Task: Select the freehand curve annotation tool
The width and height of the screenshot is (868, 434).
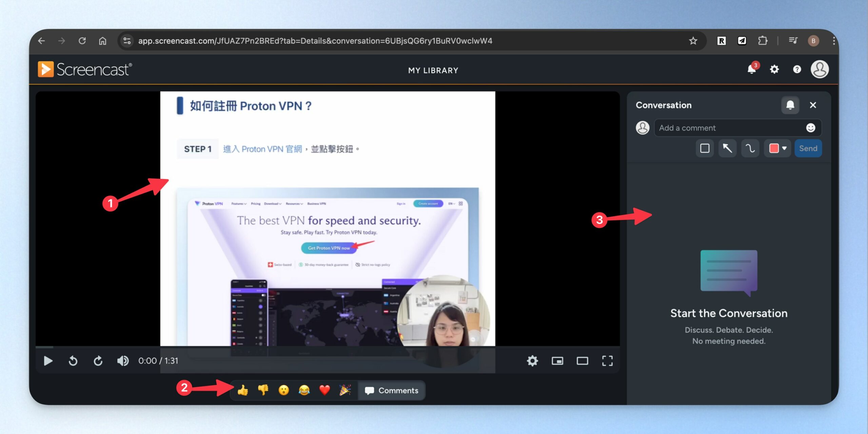Action: [x=750, y=148]
